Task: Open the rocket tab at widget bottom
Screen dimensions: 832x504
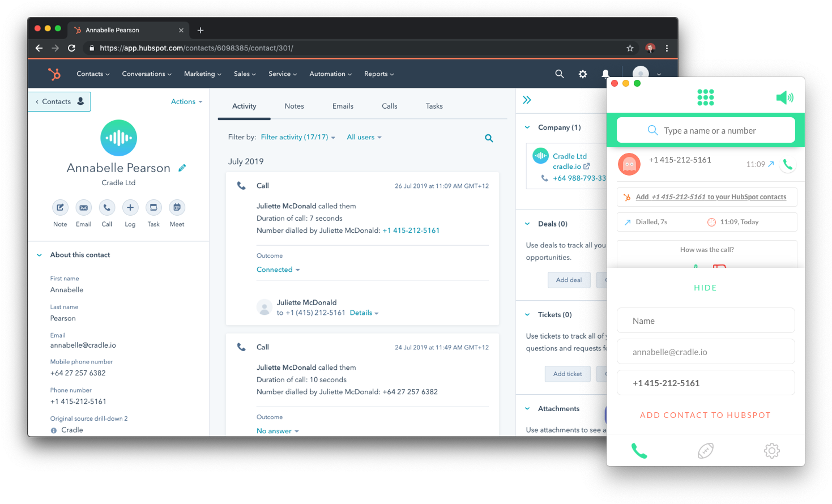Action: (705, 451)
